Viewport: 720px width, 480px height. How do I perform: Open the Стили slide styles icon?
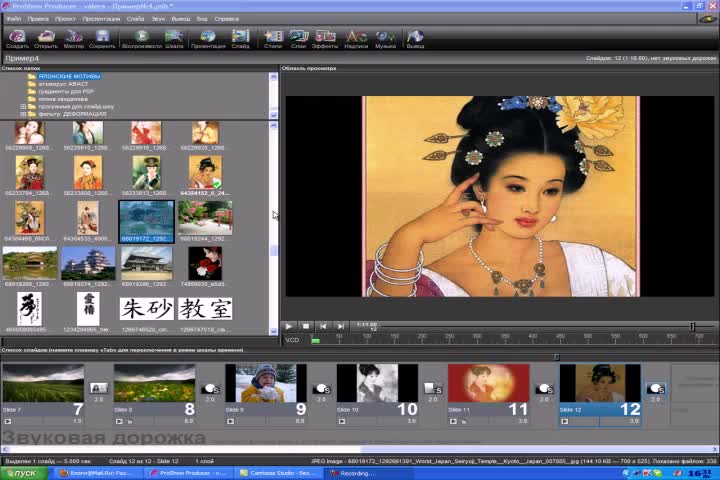click(x=273, y=39)
